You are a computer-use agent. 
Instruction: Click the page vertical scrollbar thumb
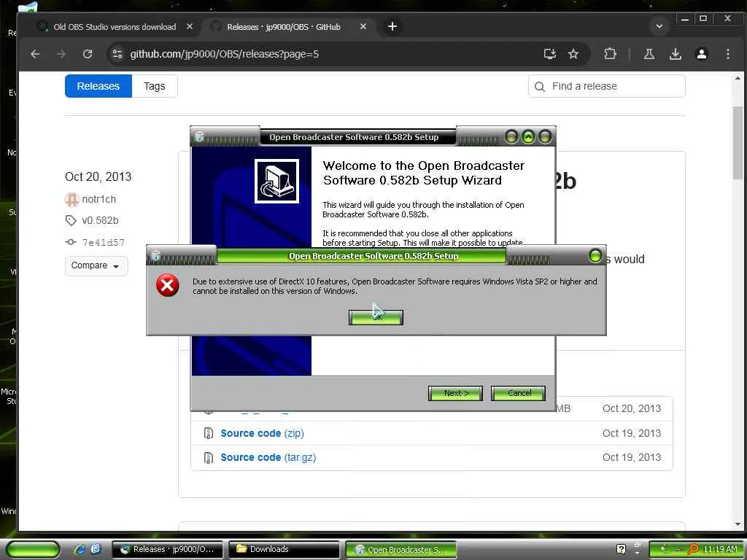(x=738, y=143)
